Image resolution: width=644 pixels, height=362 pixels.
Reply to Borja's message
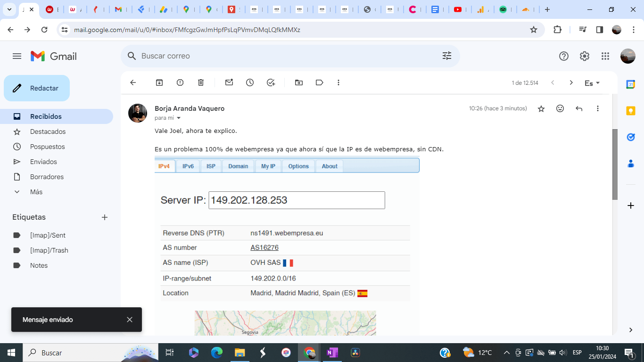[579, 108]
